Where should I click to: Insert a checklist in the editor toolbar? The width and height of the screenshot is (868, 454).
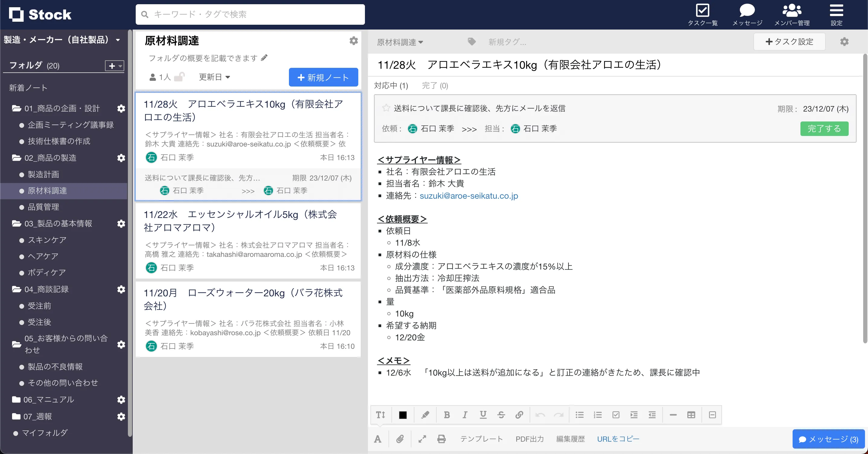[616, 415]
